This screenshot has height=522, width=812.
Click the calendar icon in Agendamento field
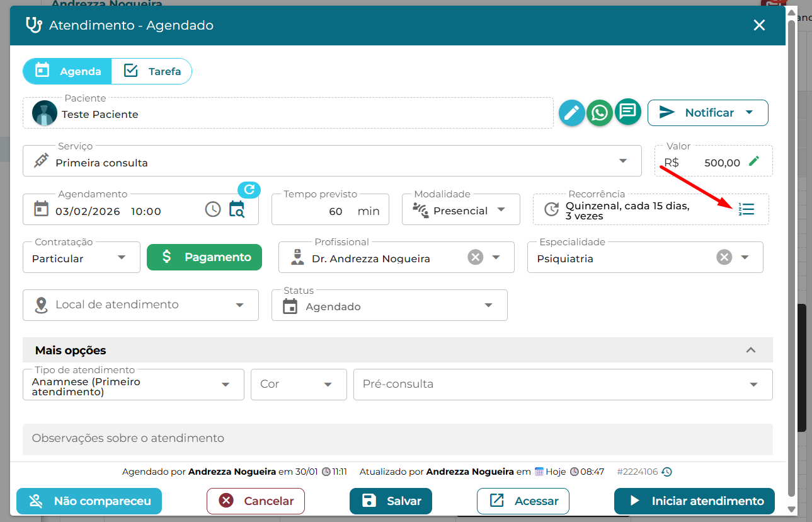41,209
